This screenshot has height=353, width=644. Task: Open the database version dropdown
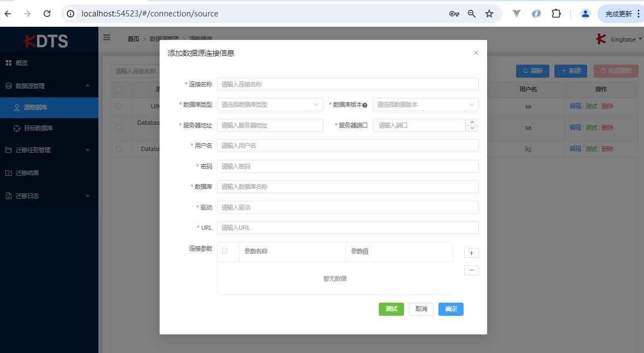pos(425,105)
